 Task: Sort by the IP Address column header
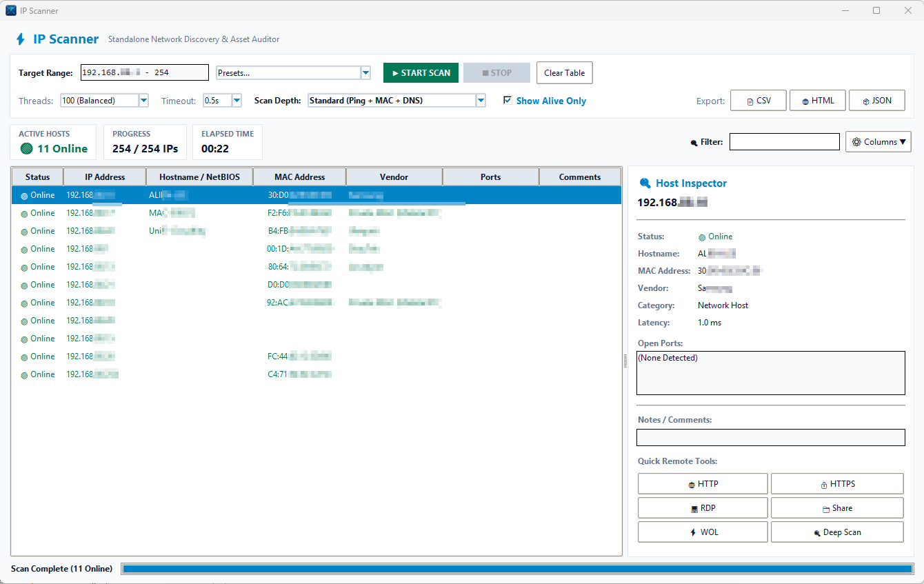pos(105,177)
